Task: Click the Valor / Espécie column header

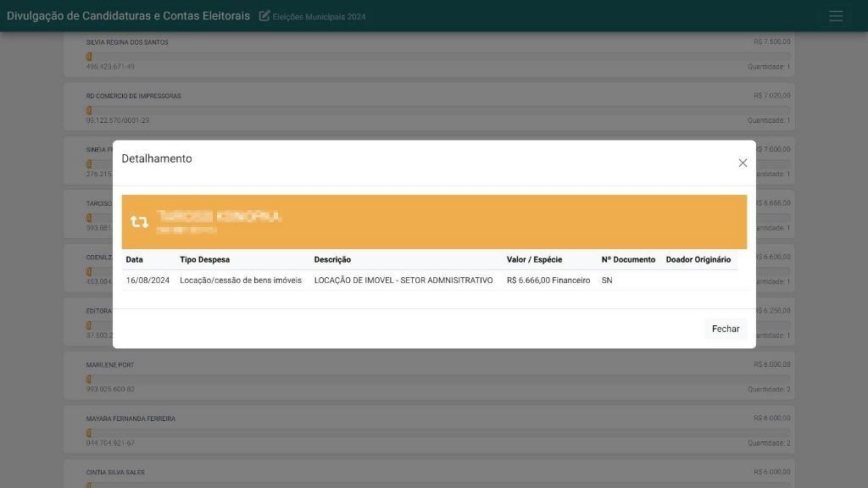Action: coord(534,259)
